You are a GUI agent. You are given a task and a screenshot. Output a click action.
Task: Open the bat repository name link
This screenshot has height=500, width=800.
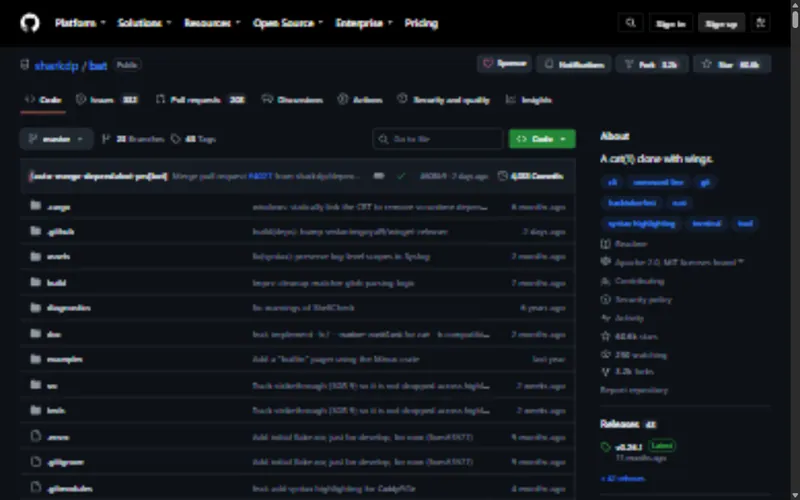point(97,65)
